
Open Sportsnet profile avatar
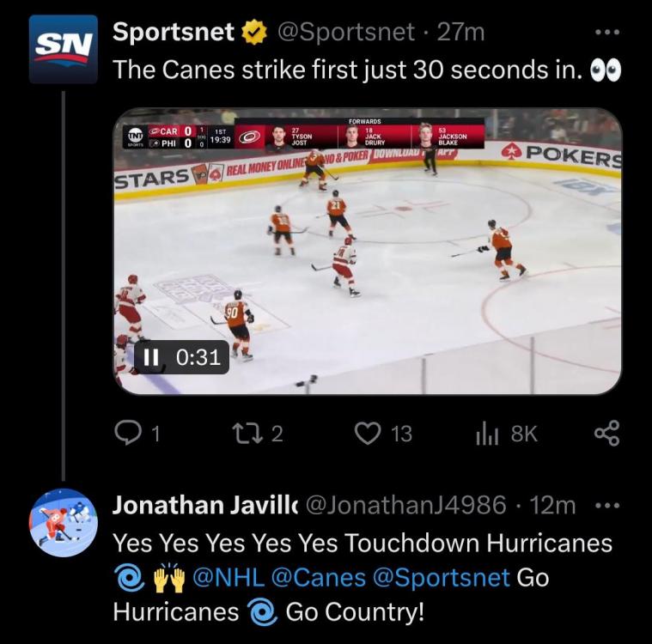[64, 48]
